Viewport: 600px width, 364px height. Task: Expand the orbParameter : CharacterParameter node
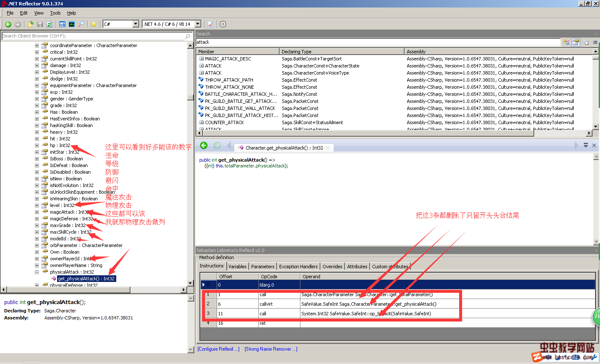click(37, 245)
